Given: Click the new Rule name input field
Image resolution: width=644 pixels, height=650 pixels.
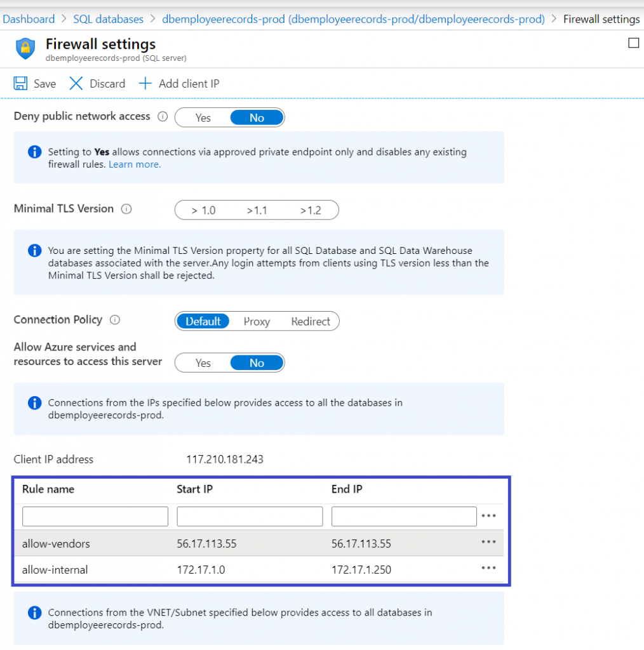Looking at the screenshot, I should pos(95,517).
